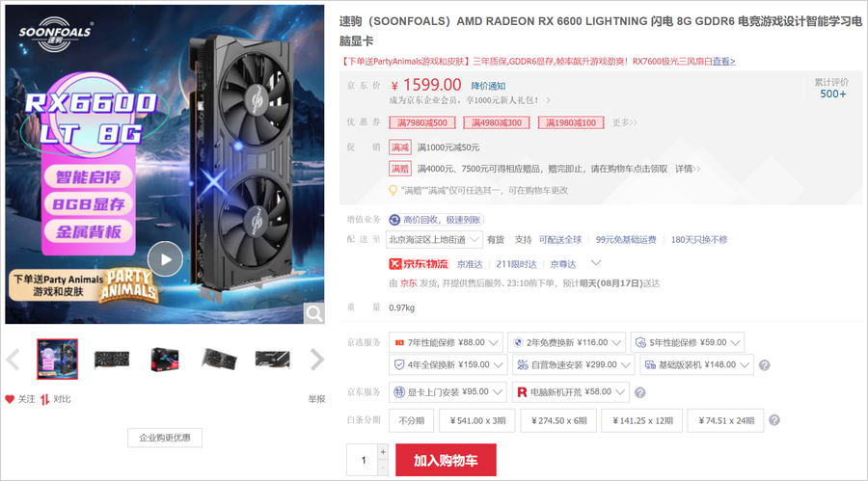Select the 不分期 payment option
The height and width of the screenshot is (481, 868).
point(411,420)
